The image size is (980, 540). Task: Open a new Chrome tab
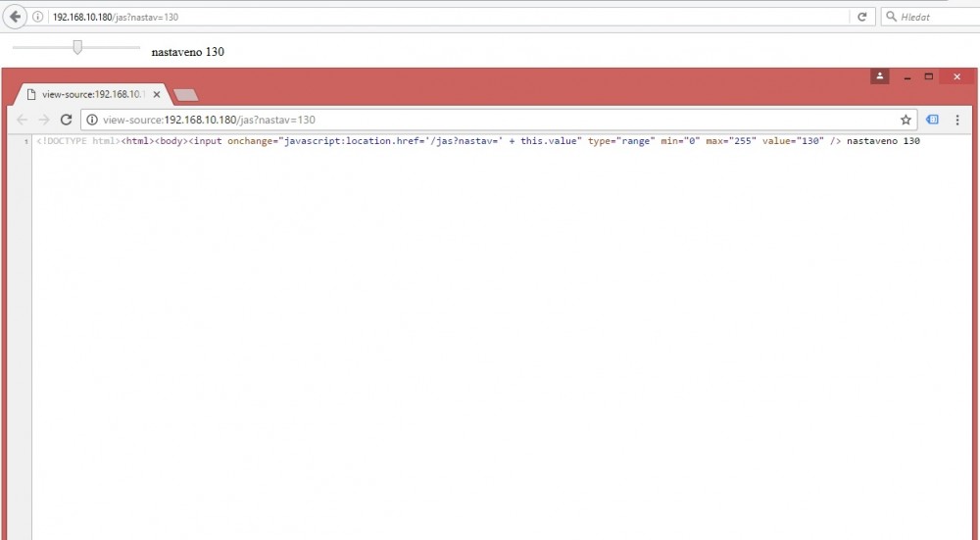[x=186, y=95]
